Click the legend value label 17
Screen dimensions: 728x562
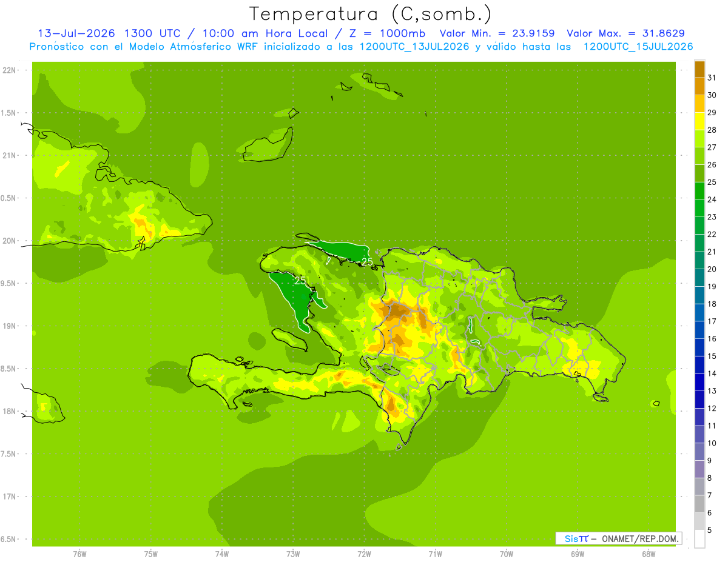pos(712,321)
